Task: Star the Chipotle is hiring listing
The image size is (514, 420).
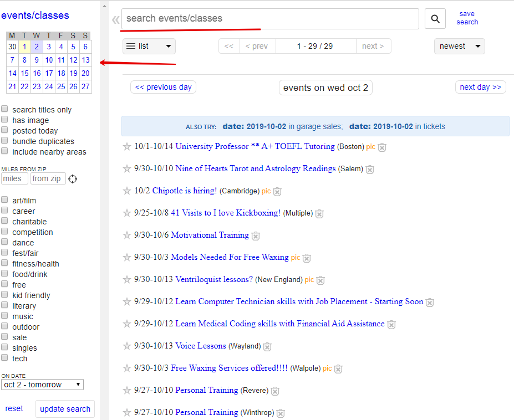Action: coord(127,191)
